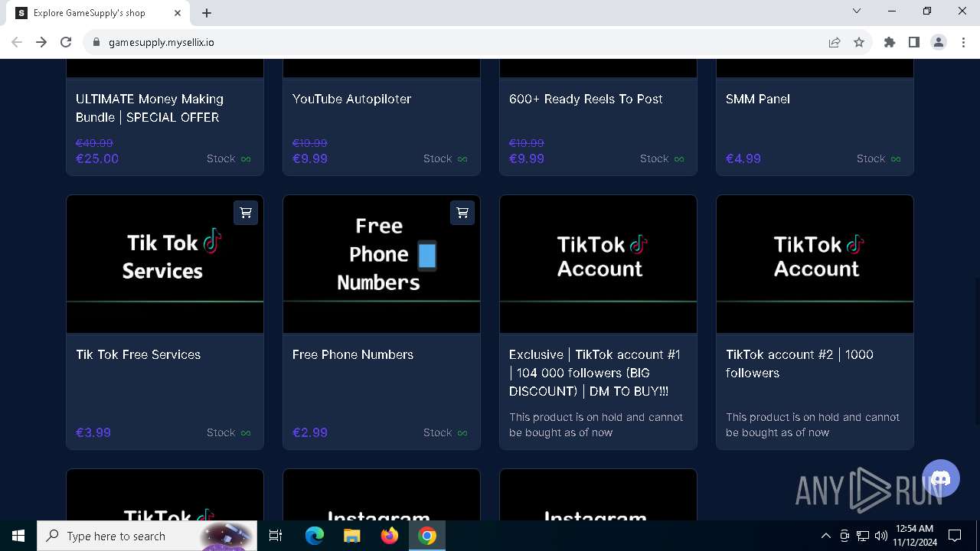Open Exclusive TikTok account #1 listing

(x=595, y=373)
